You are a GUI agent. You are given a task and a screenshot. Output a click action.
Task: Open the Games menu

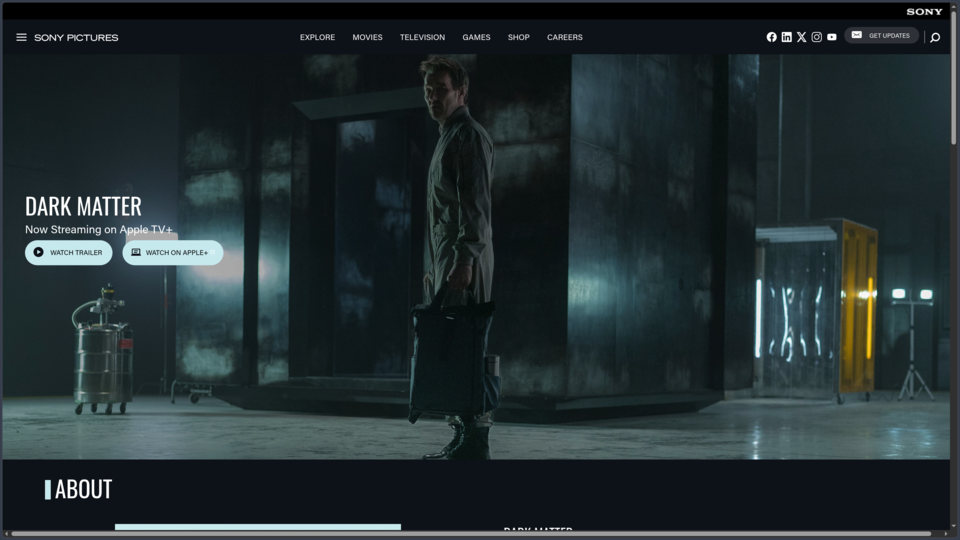(x=476, y=37)
